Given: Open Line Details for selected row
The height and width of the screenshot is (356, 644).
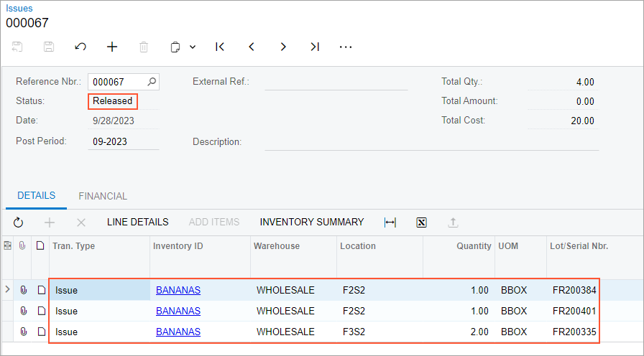Looking at the screenshot, I should click(137, 222).
